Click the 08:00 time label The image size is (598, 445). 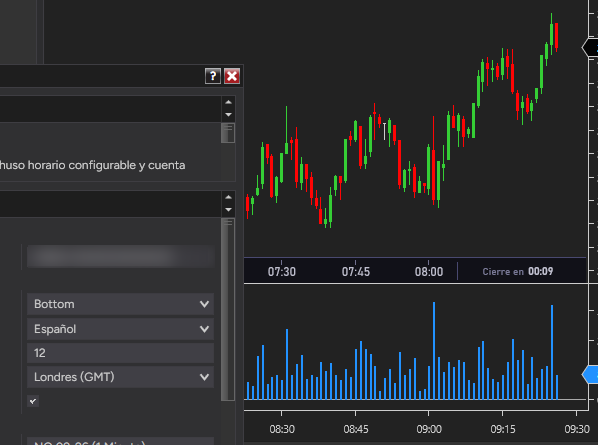[x=429, y=272]
